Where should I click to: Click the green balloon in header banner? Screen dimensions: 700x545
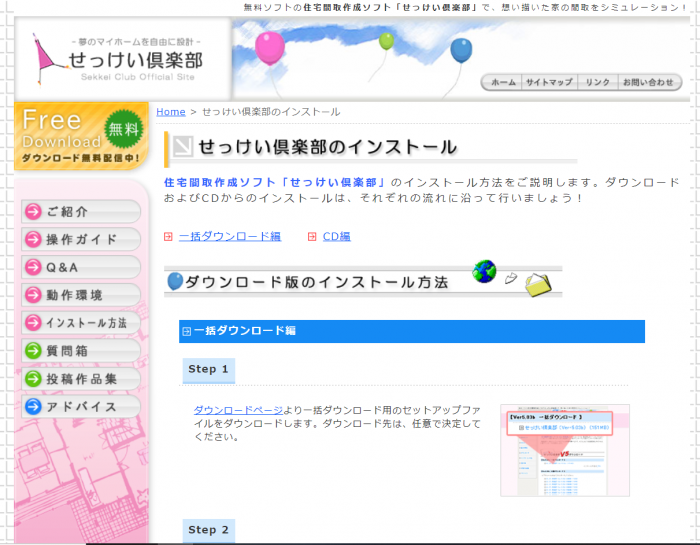[387, 42]
